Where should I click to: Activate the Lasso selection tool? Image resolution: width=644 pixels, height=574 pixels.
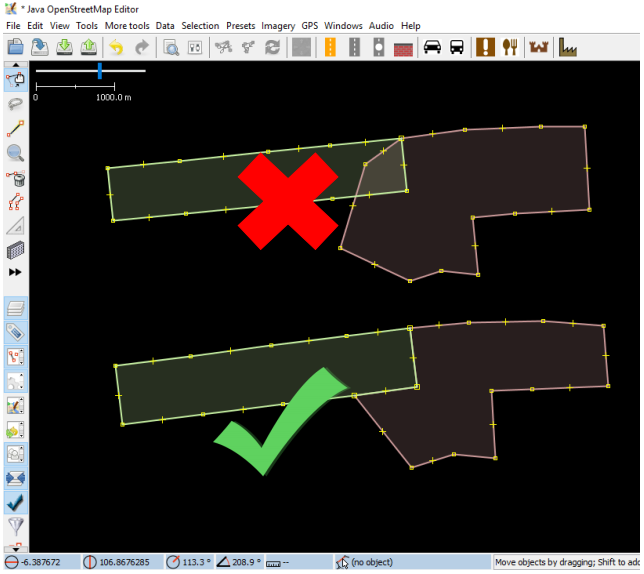16,104
